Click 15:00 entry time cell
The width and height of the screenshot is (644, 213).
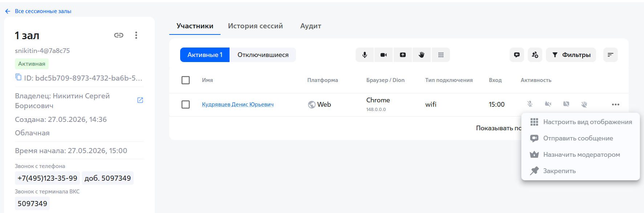click(497, 105)
